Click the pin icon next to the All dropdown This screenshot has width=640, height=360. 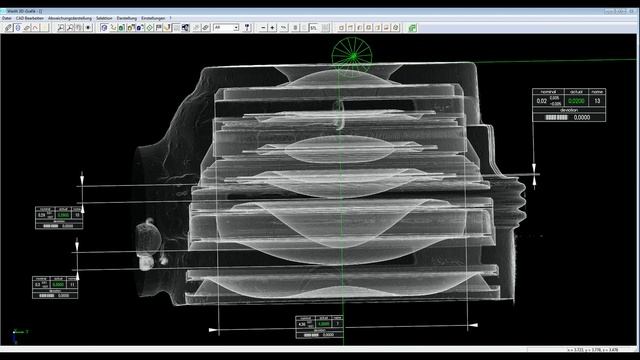pyautogui.click(x=247, y=28)
